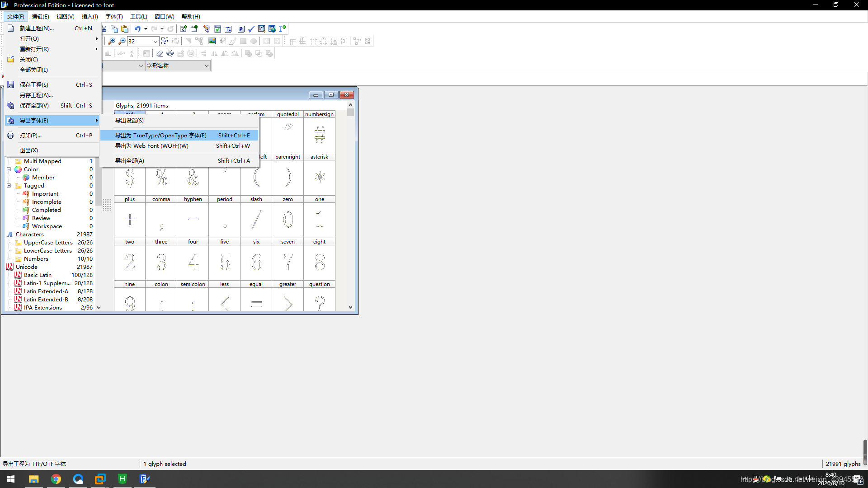Select the Basic Latin Unicode category
The height and width of the screenshot is (488, 868).
click(38, 275)
